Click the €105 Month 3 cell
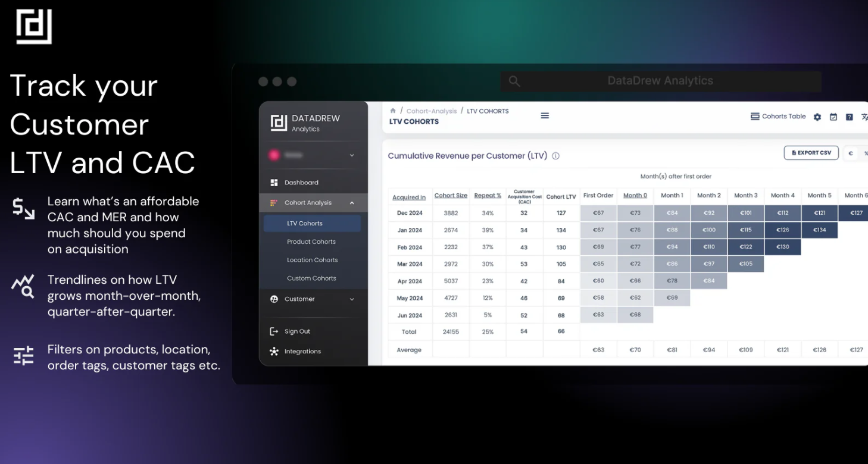 click(746, 264)
